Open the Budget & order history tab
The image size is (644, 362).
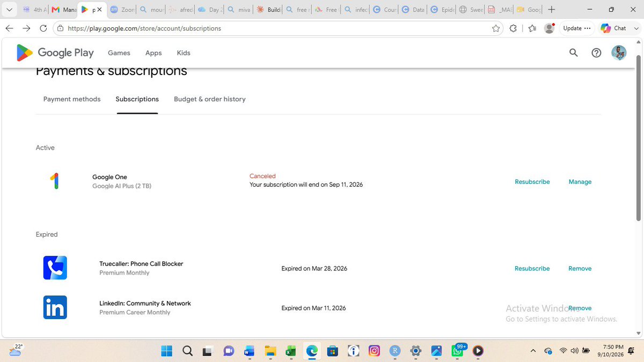pyautogui.click(x=210, y=99)
